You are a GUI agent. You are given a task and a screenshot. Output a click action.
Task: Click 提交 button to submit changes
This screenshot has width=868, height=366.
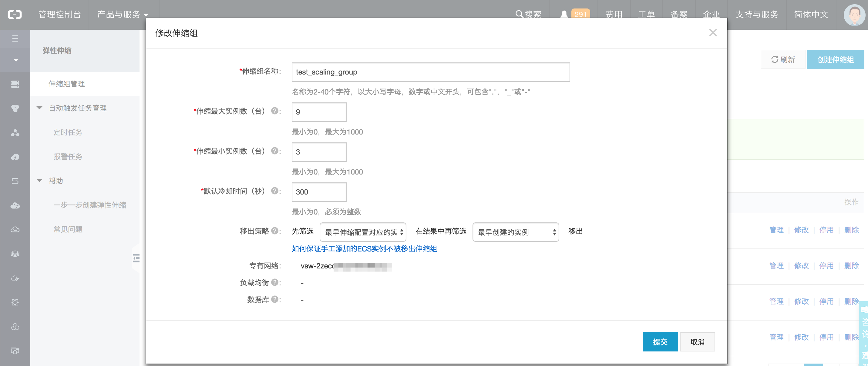pos(660,342)
